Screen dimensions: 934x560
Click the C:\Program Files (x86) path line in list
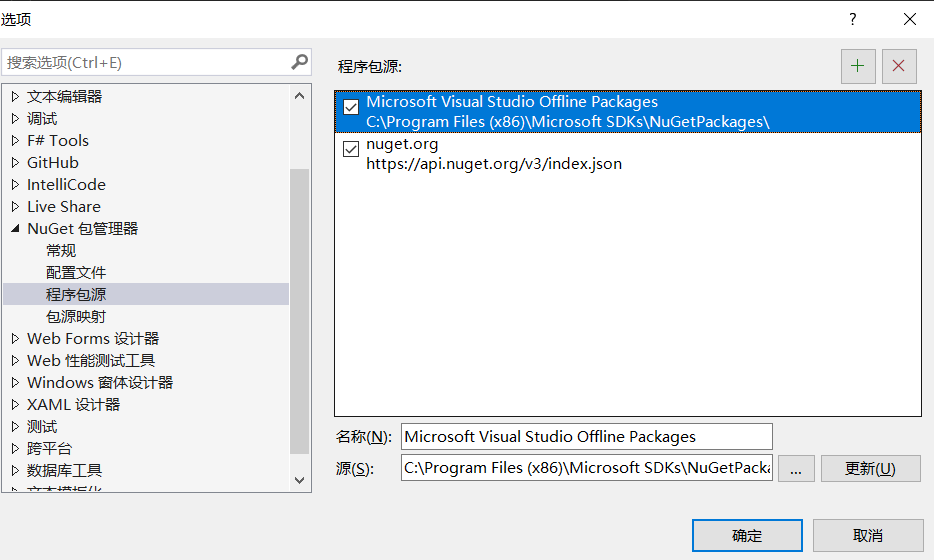point(568,122)
